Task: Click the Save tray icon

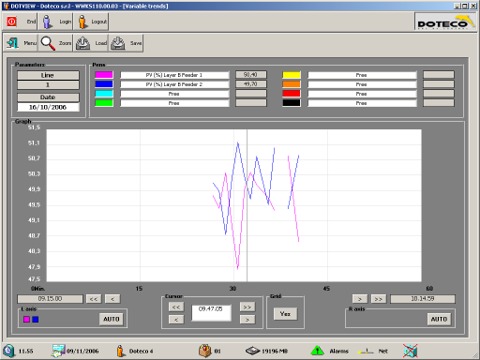Action: (x=118, y=43)
